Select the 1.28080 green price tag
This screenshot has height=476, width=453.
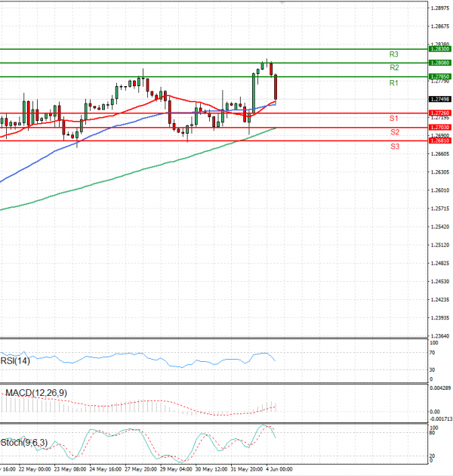coord(440,63)
